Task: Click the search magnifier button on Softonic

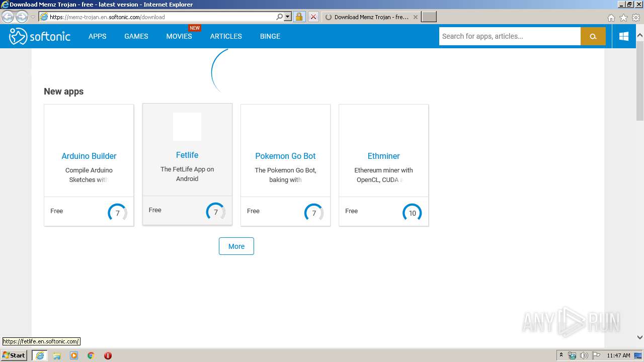Action: pos(593,36)
